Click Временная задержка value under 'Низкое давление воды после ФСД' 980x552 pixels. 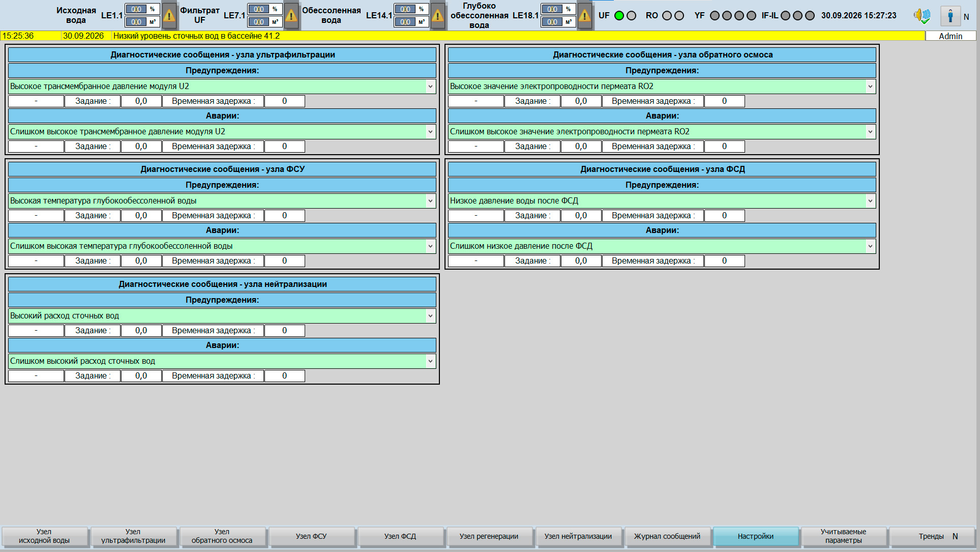tap(724, 216)
